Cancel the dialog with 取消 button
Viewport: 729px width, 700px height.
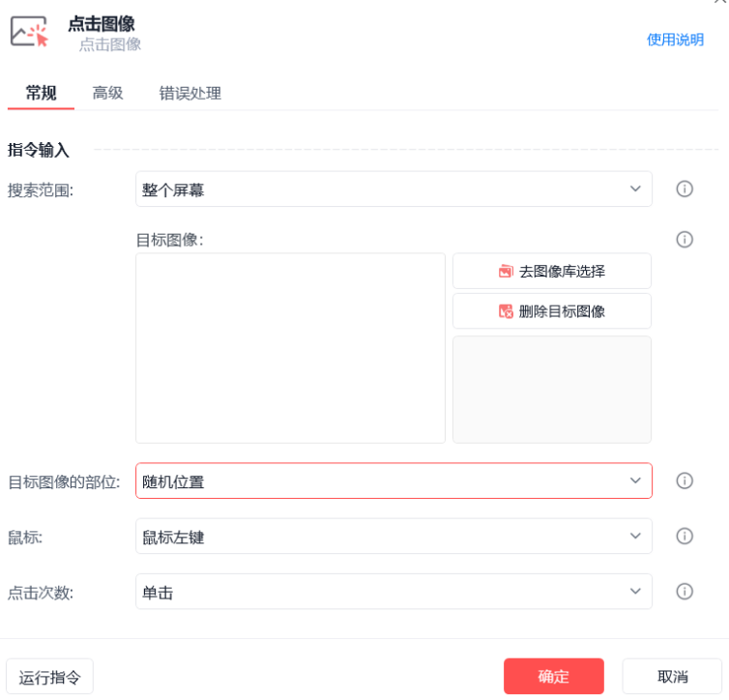click(672, 676)
